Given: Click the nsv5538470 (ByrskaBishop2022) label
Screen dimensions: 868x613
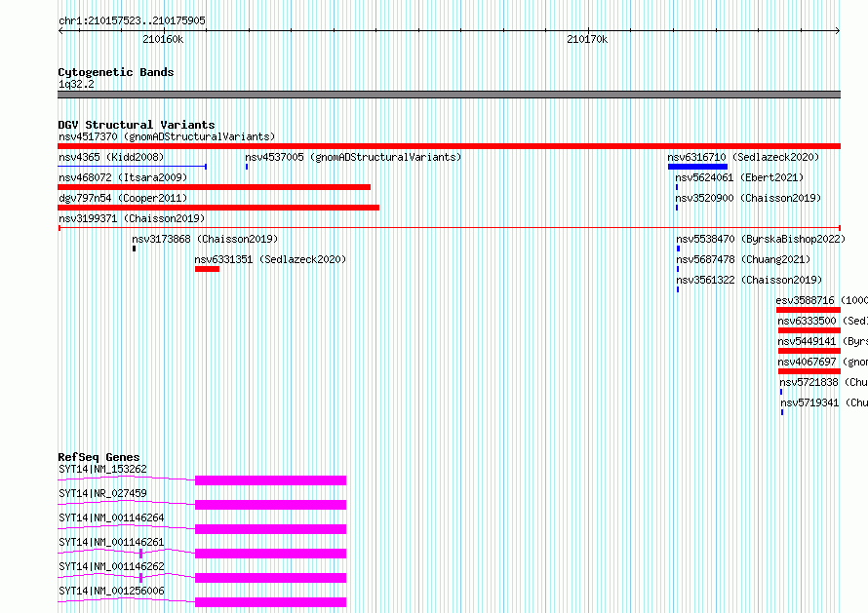Looking at the screenshot, I should point(761,239).
